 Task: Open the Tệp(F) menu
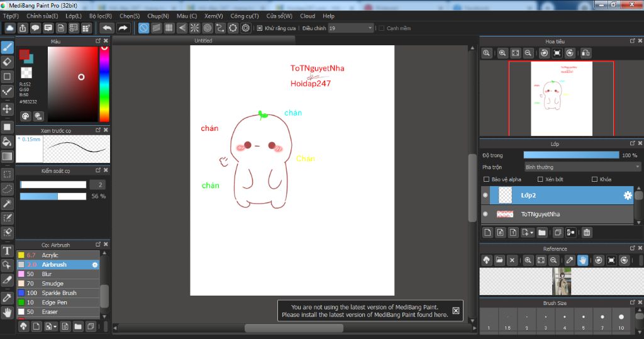coord(11,16)
